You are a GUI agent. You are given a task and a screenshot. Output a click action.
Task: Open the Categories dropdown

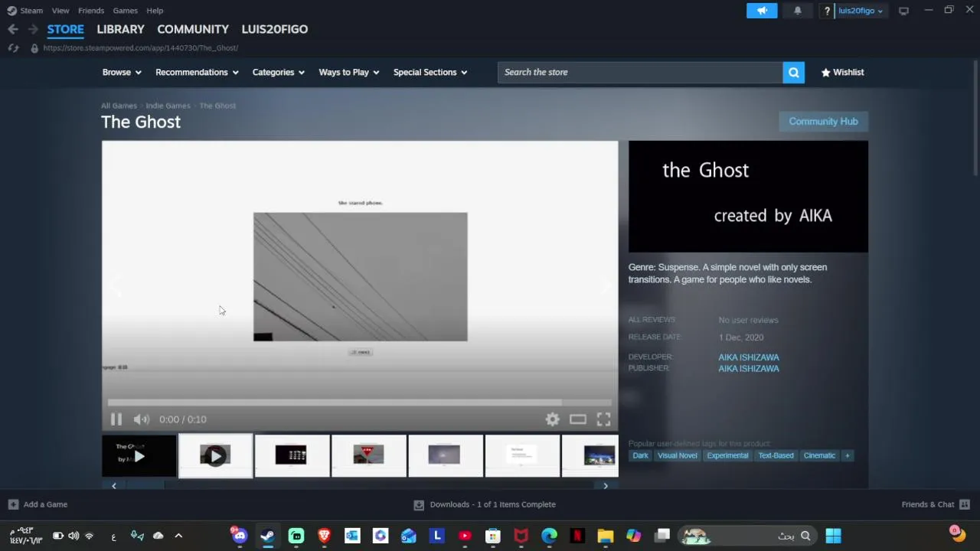click(x=279, y=72)
